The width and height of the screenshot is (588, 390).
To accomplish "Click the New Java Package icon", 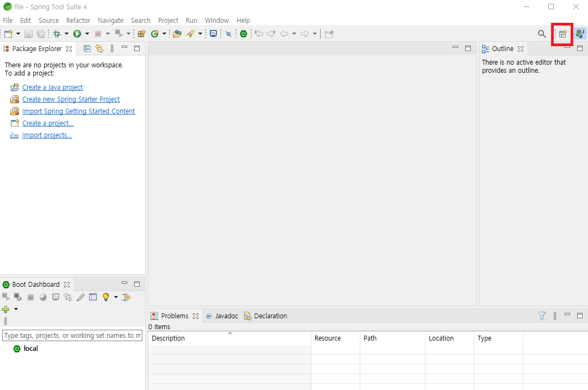I will click(x=141, y=34).
